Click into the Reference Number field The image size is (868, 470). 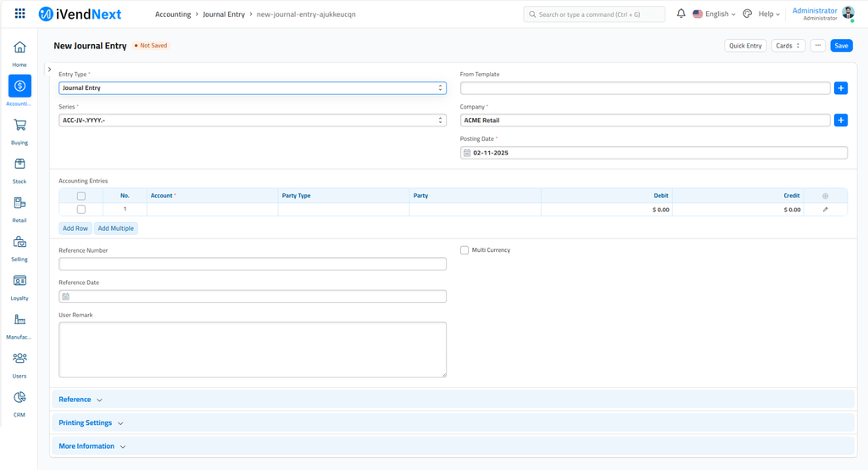(x=252, y=264)
